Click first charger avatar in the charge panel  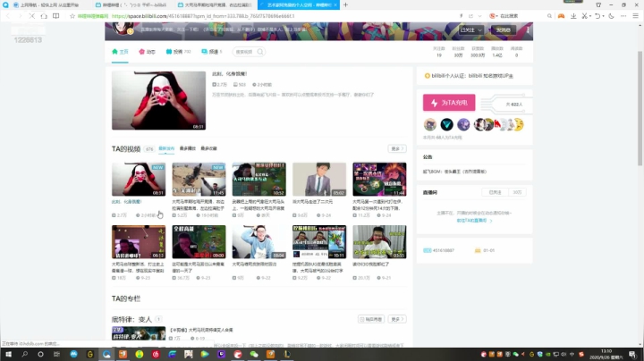pos(430,124)
